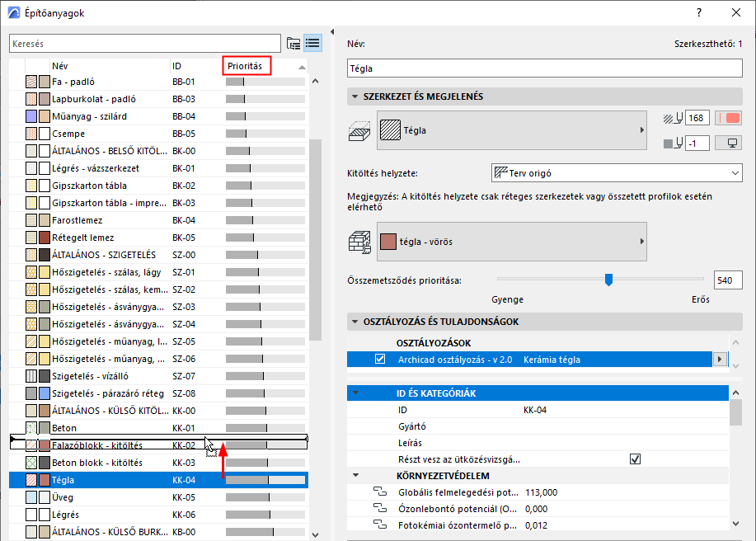
Task: Select the Farostlemez material
Action: (158, 220)
